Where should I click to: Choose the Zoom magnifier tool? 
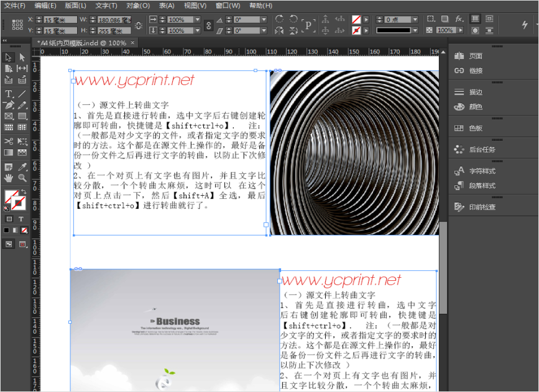22,178
